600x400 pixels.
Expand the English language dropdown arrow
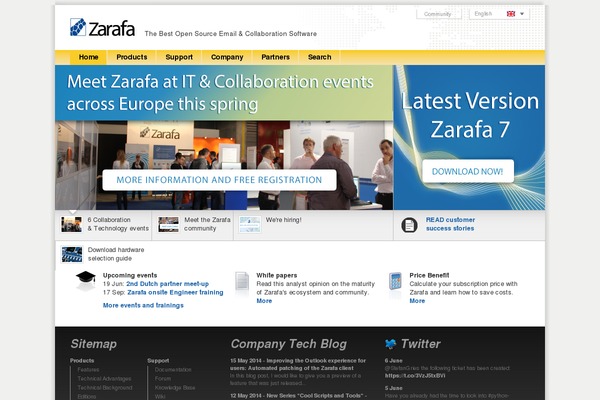(522, 14)
